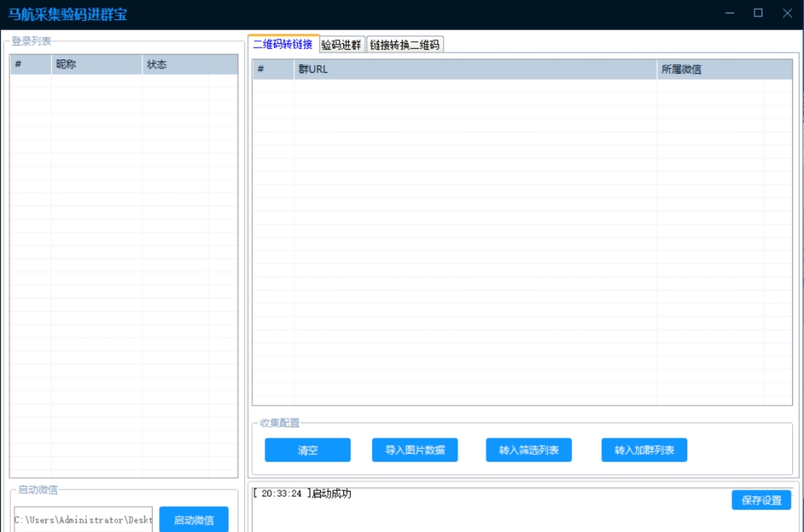Screen dimensions: 804x532
Task: Click the 启动成功 log entry
Action: click(302, 493)
